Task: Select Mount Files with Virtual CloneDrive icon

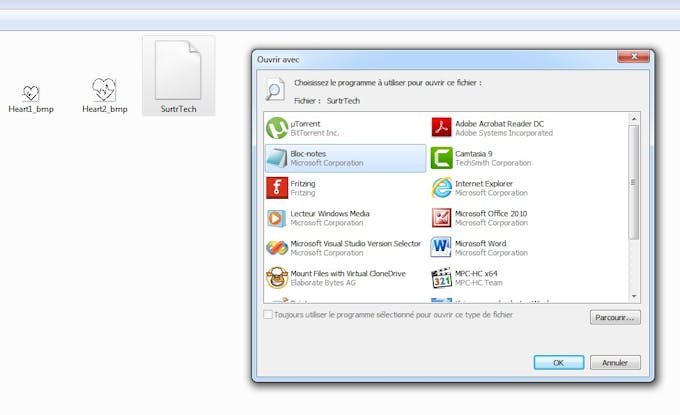Action: (x=277, y=278)
